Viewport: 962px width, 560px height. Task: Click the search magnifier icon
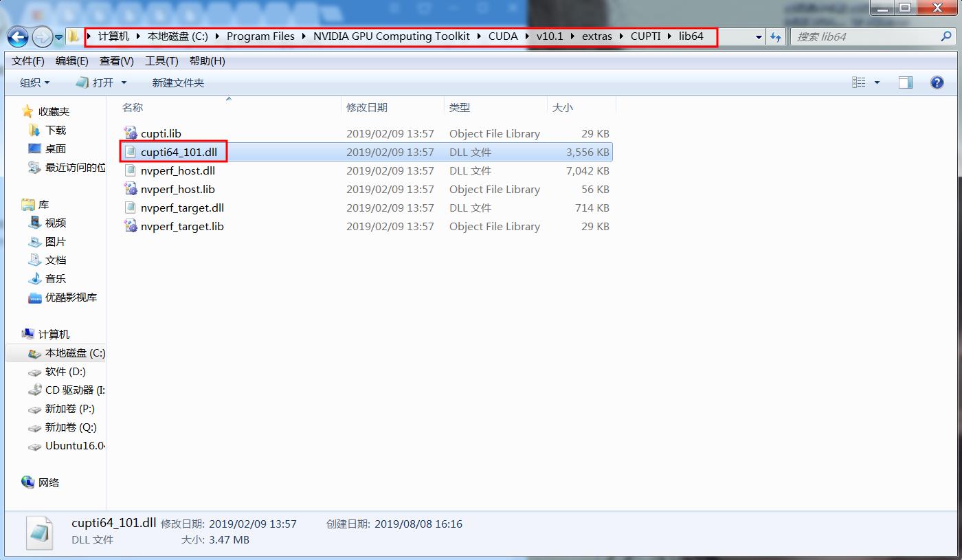tap(947, 36)
